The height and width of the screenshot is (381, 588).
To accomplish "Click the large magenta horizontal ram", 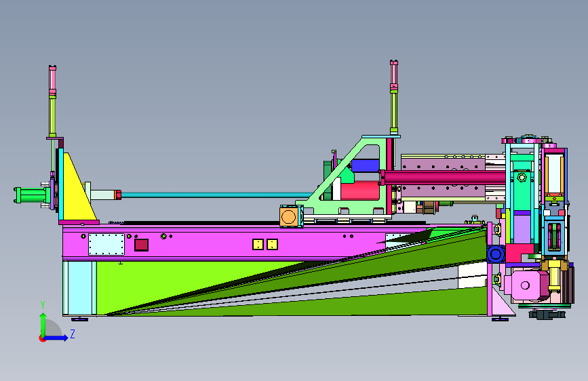I will pyautogui.click(x=442, y=177).
